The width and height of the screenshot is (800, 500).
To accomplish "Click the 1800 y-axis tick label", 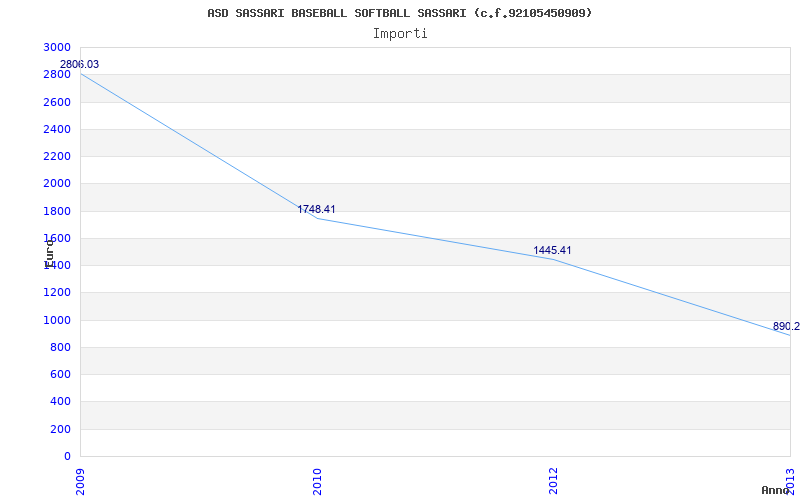I will (57, 211).
